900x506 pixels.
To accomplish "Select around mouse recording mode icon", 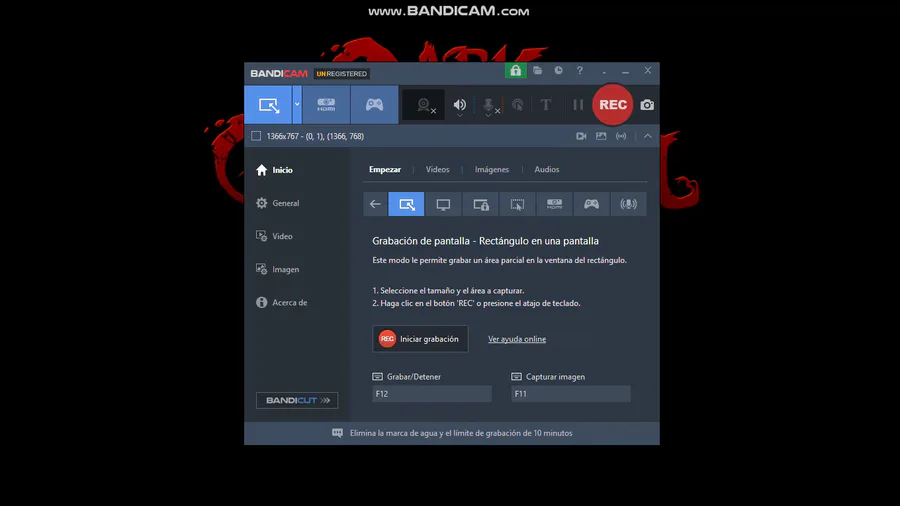I will tap(517, 204).
